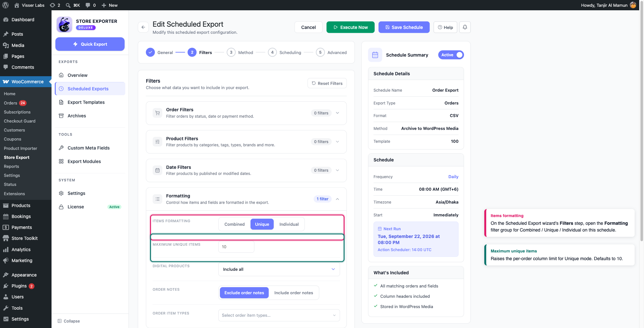
Task: Open Archives in plugin menu
Action: pyautogui.click(x=90, y=116)
